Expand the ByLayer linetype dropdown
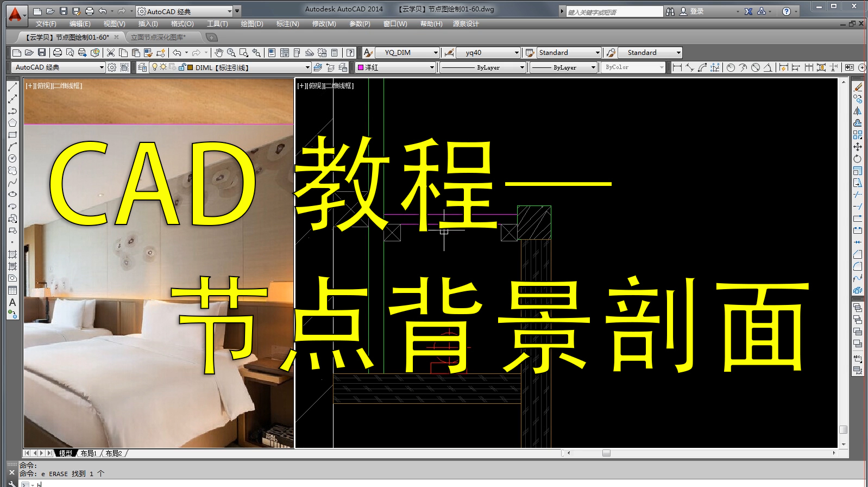This screenshot has height=487, width=868. click(x=522, y=67)
